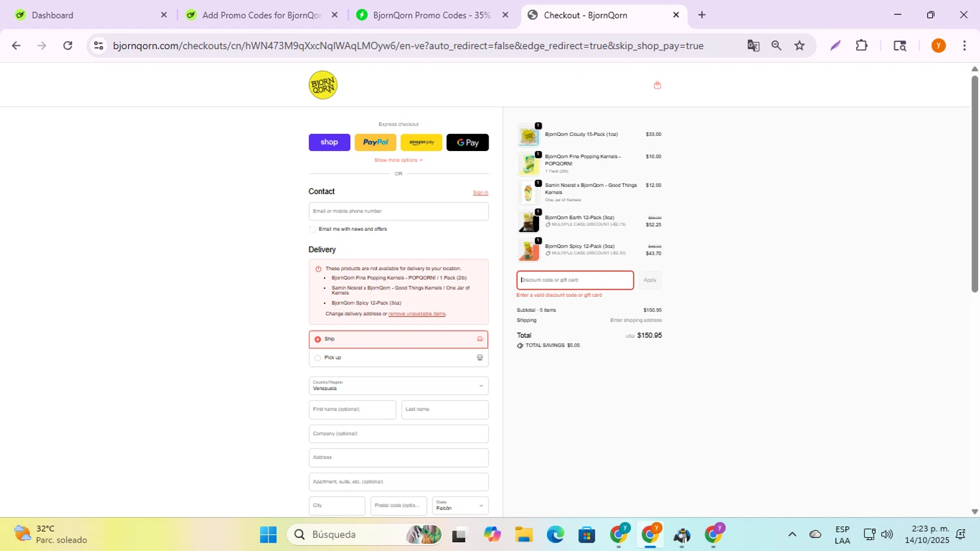This screenshot has height=551, width=980.
Task: Click the Discount code or gift card field
Action: pyautogui.click(x=575, y=280)
